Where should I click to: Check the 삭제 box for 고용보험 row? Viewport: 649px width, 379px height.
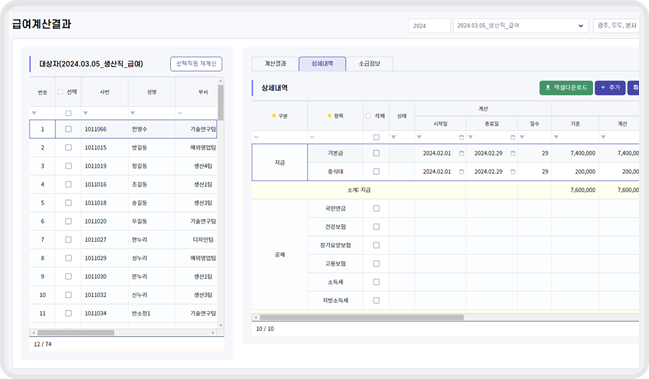point(376,264)
